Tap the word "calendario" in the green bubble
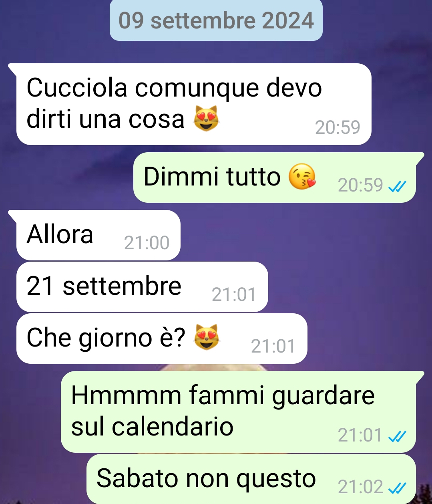This screenshot has width=432, height=504. (x=173, y=427)
